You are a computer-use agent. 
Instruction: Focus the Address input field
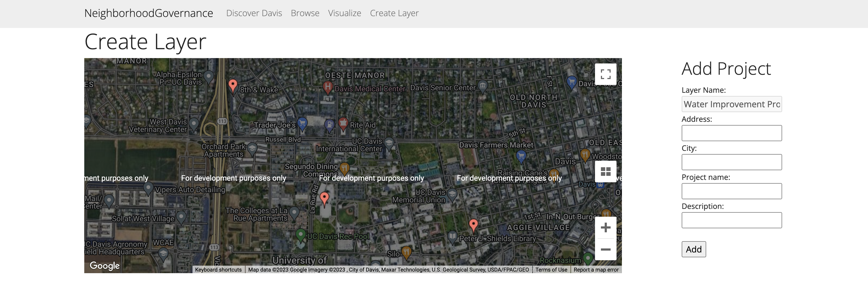tap(731, 133)
